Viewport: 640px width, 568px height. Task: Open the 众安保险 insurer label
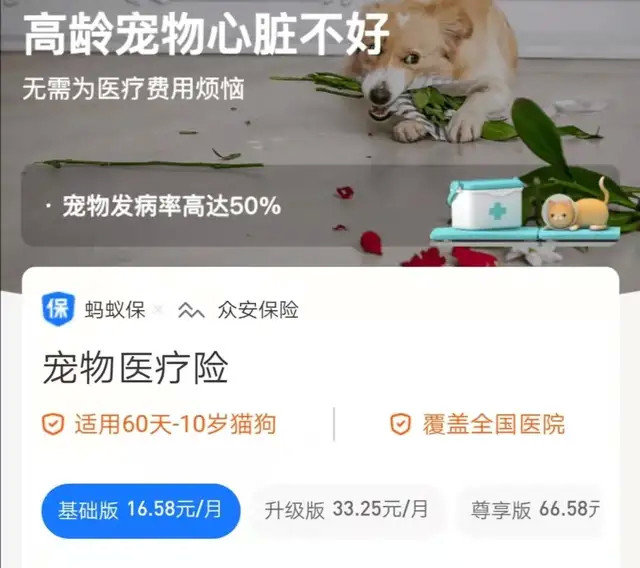[x=258, y=310]
